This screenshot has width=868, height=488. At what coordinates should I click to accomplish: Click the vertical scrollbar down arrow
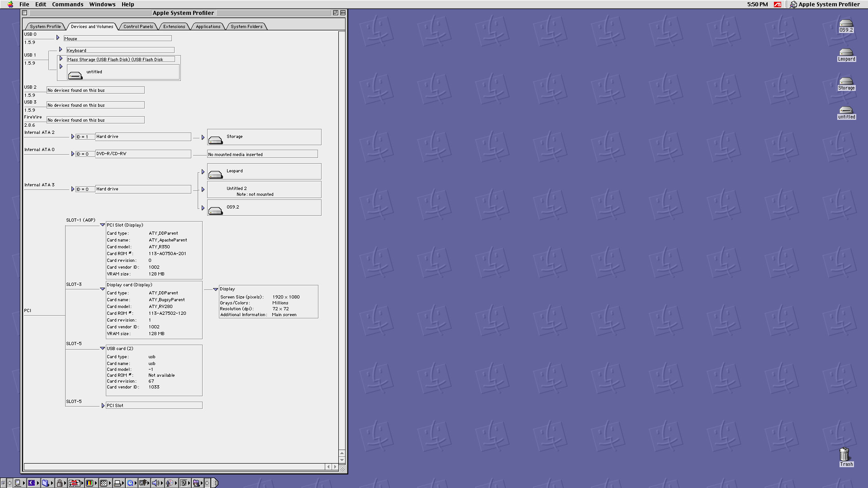(342, 460)
